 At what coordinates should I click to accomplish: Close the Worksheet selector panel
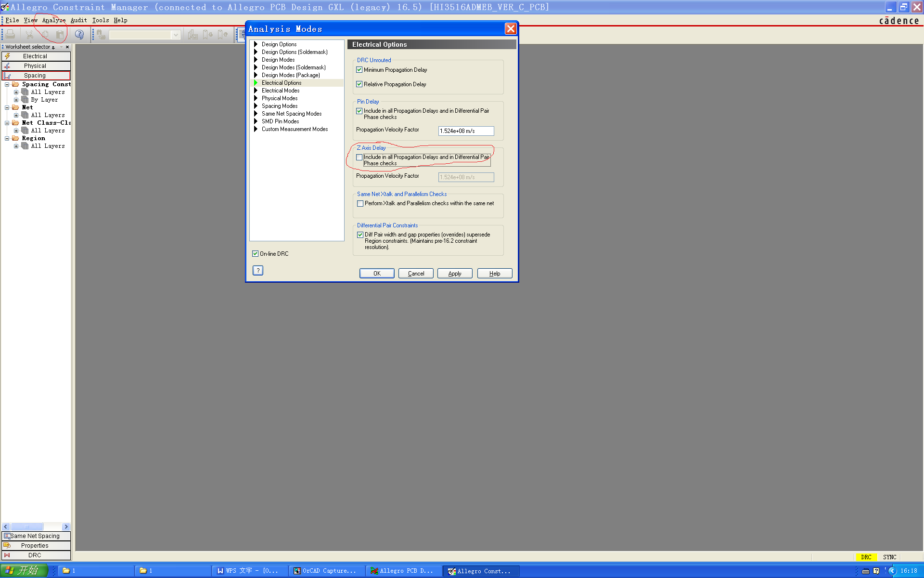[x=67, y=47]
